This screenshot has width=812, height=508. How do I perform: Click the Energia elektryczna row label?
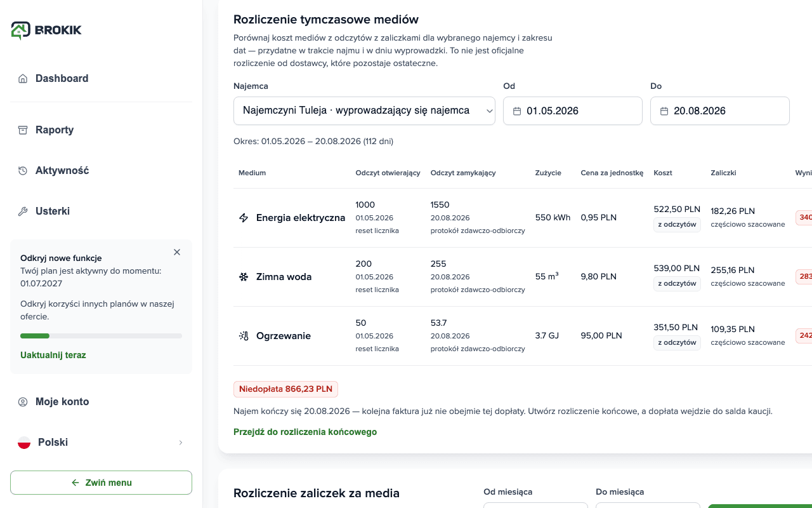pos(301,218)
